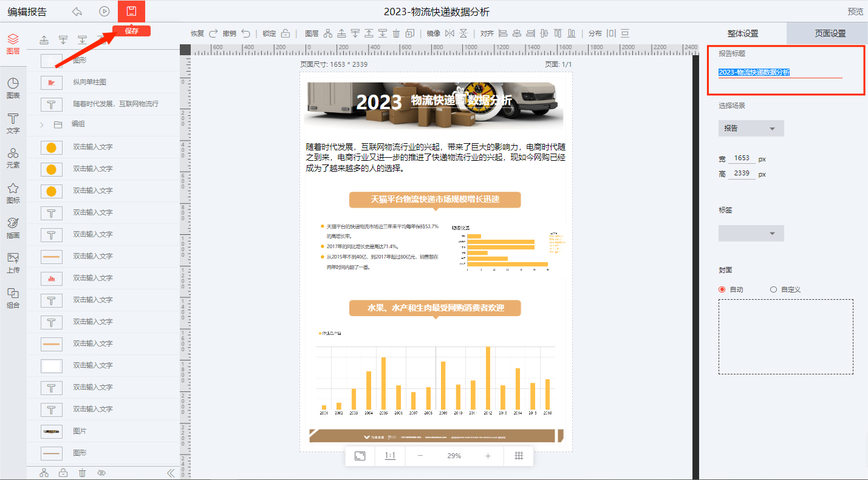Viewport: 868px width, 480px height.
Task: Click the width field showing 1653
Action: (x=742, y=158)
